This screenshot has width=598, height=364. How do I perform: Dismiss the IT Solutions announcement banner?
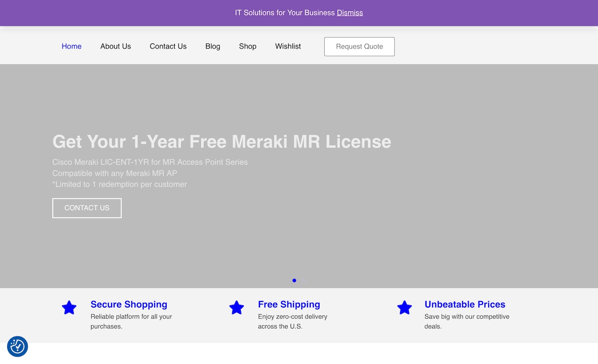click(x=349, y=13)
